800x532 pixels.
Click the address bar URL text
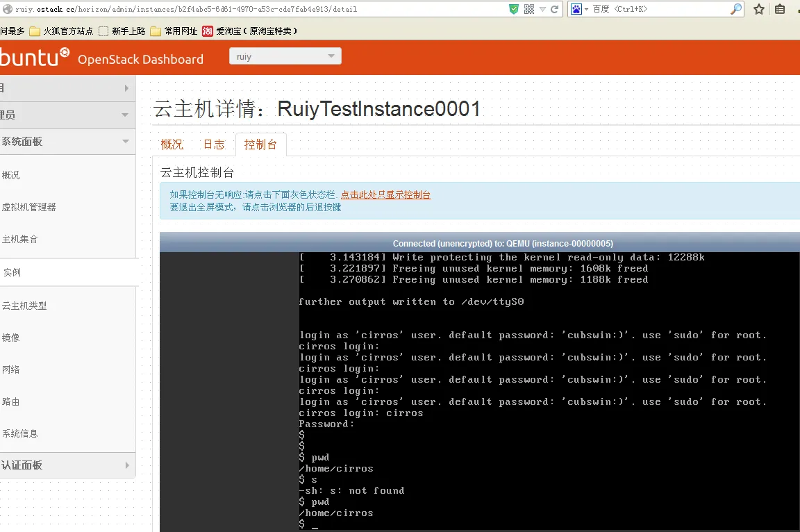point(185,9)
